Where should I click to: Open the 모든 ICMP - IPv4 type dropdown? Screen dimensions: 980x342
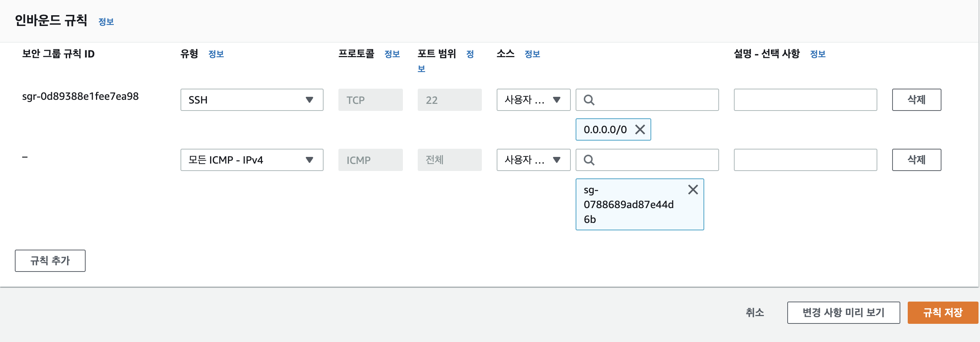[x=252, y=160]
